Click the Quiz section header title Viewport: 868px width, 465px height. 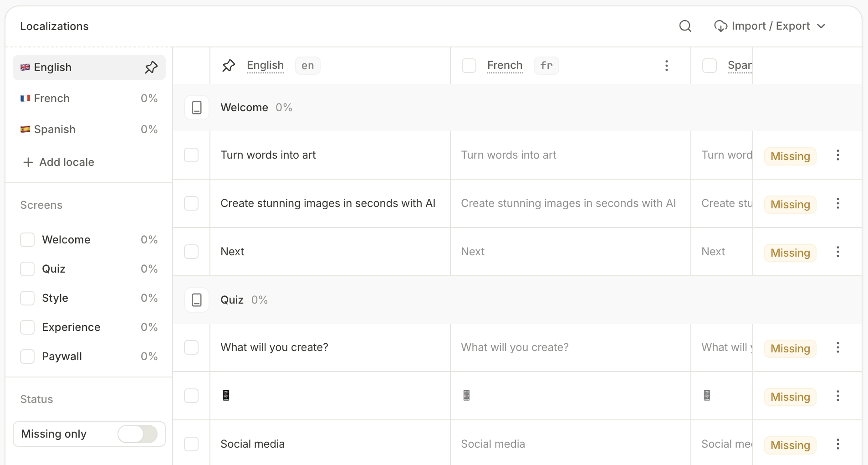pos(232,300)
